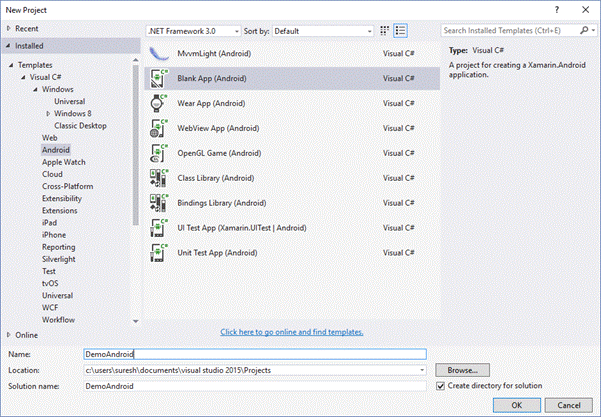The height and width of the screenshot is (417, 601).
Task: Open the online templates link
Action: [x=292, y=332]
